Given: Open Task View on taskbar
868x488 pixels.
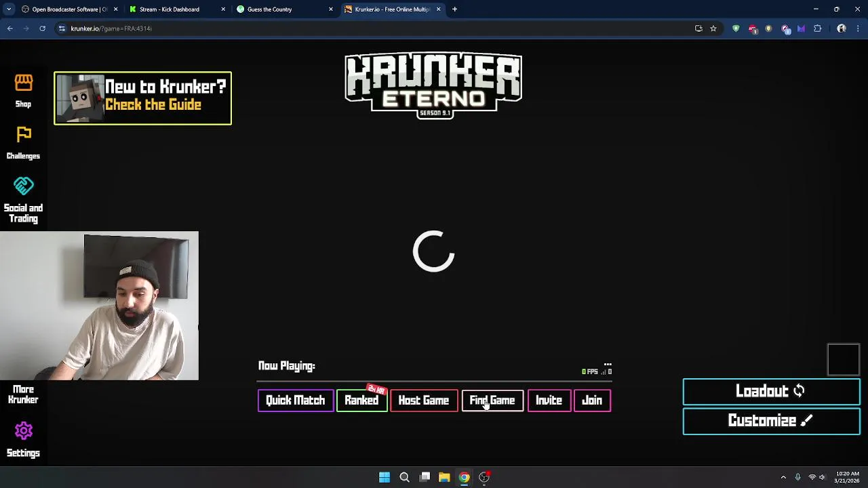Looking at the screenshot, I should pyautogui.click(x=425, y=477).
